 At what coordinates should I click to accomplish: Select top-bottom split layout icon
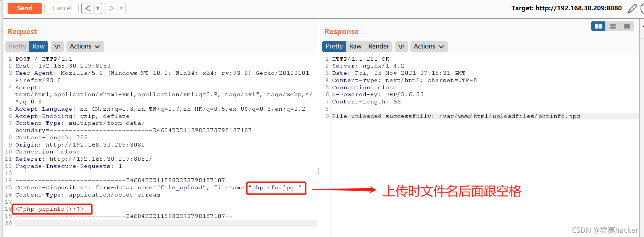click(x=613, y=26)
